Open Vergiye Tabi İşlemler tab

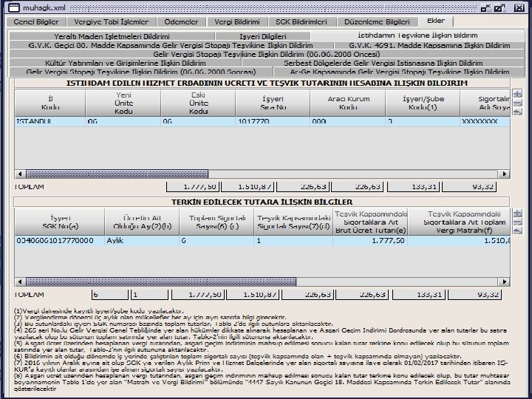[112, 22]
